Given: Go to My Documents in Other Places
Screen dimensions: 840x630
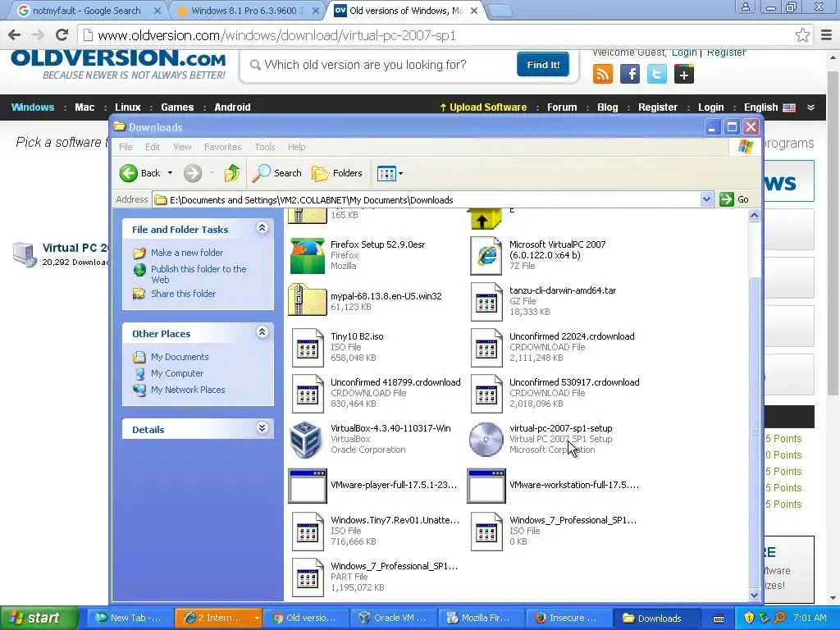Looking at the screenshot, I should coord(180,357).
